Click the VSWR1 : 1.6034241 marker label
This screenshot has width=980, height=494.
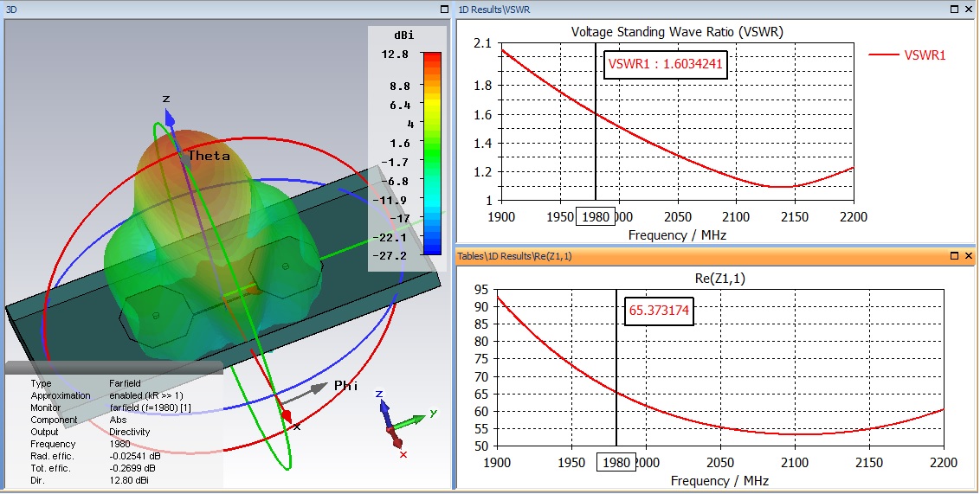(667, 64)
